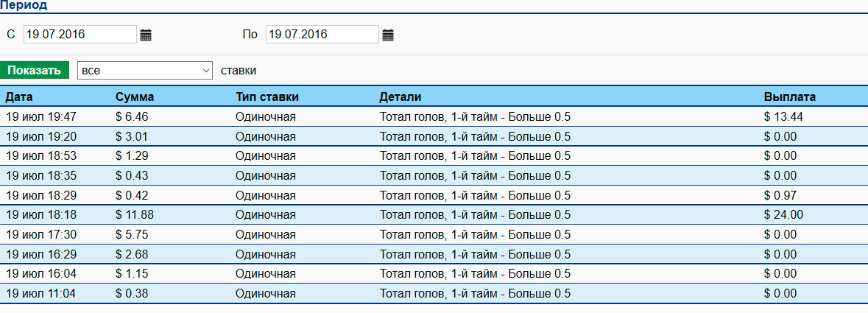Click the $ 24.00 payout cell

(x=783, y=215)
